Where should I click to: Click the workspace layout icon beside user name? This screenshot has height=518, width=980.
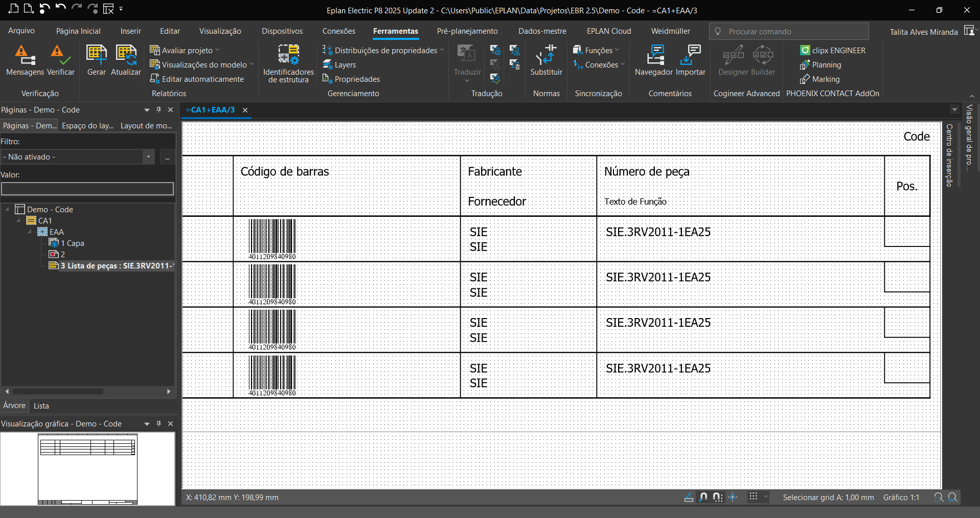point(969,31)
